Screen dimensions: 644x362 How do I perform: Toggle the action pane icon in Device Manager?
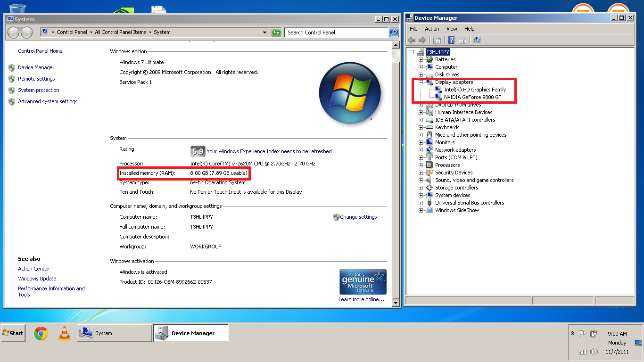click(462, 41)
